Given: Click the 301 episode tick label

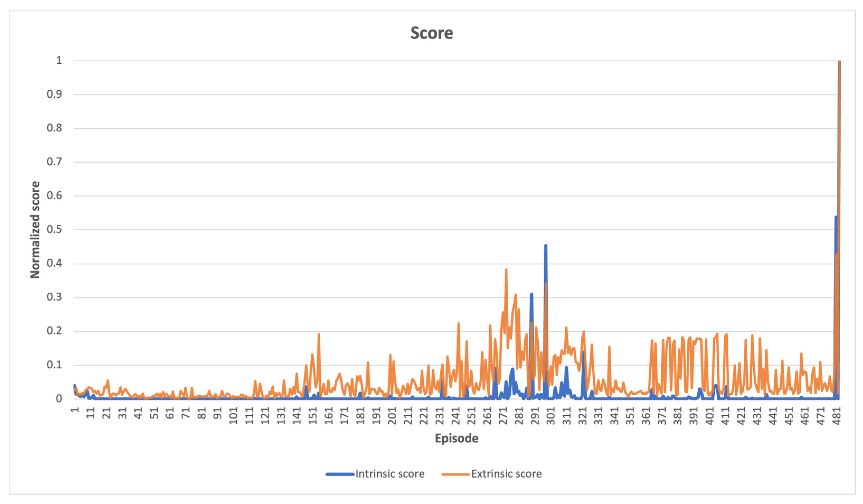Looking at the screenshot, I should (x=551, y=416).
